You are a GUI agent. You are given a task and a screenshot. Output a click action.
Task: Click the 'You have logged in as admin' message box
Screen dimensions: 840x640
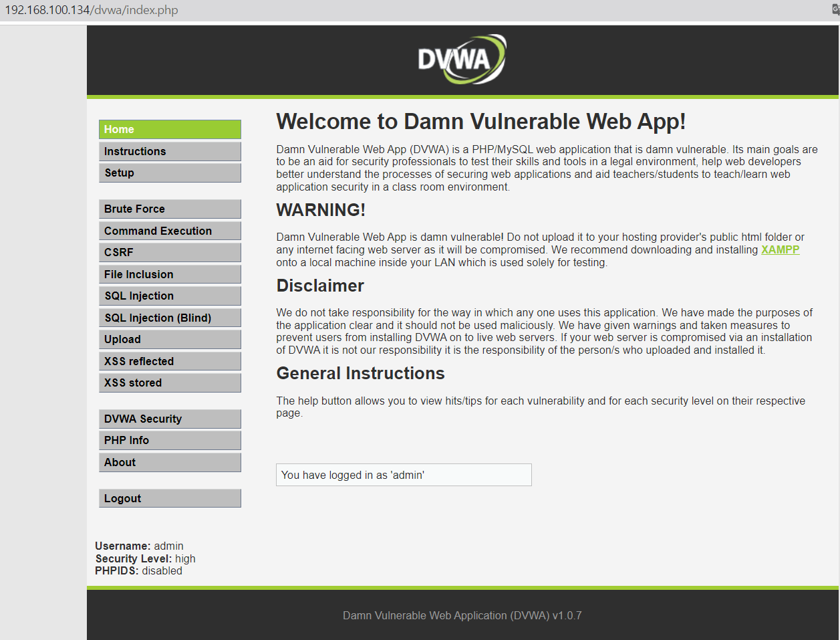pyautogui.click(x=404, y=475)
